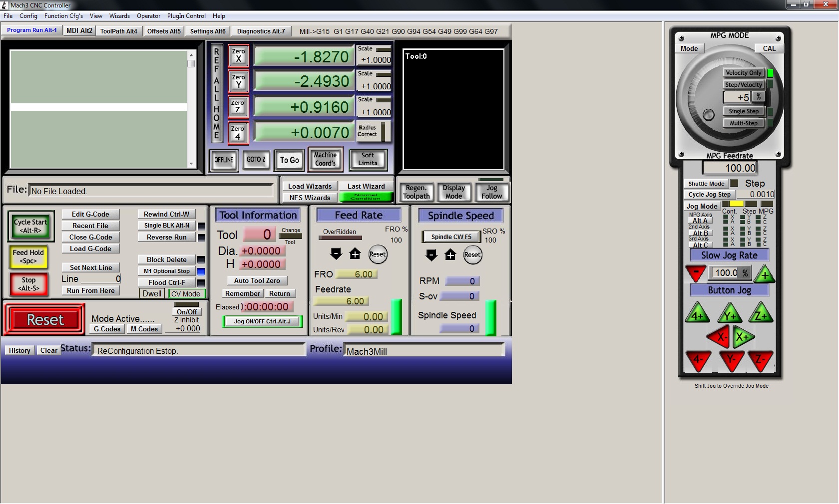Click the Auto Tool Zero button

tap(257, 280)
